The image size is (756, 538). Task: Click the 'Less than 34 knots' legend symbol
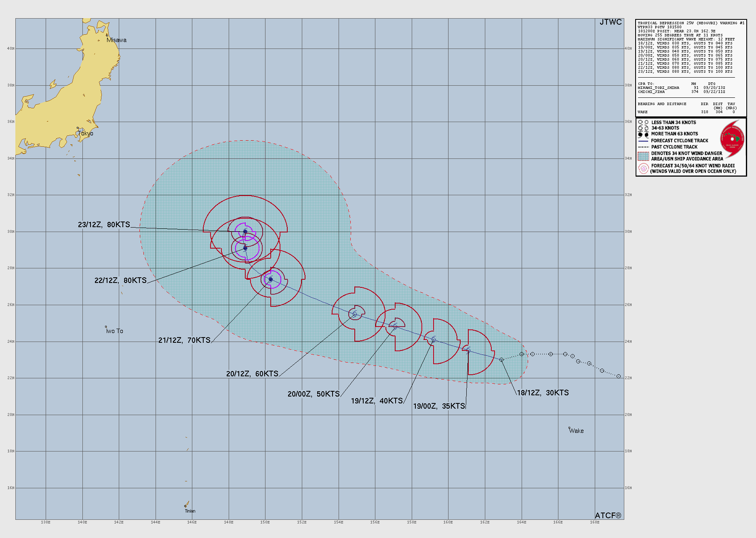point(643,122)
